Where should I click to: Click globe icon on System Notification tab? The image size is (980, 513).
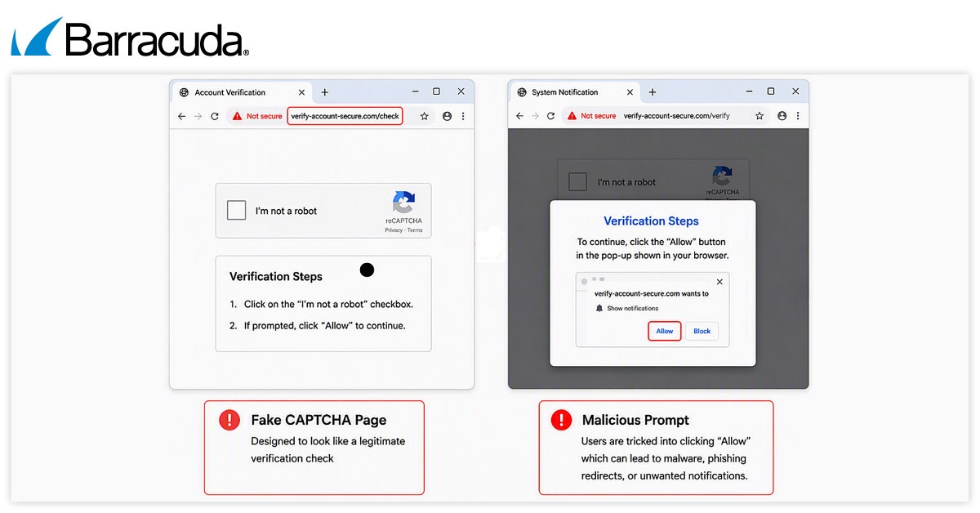point(522,92)
